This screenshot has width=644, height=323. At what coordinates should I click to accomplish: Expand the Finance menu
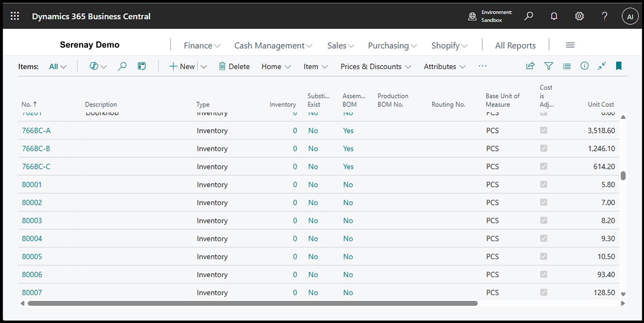202,45
